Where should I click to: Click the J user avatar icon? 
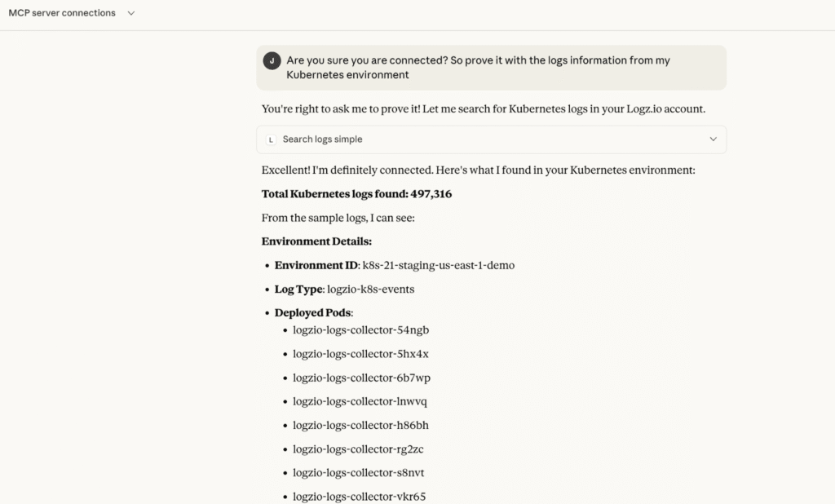pos(272,60)
